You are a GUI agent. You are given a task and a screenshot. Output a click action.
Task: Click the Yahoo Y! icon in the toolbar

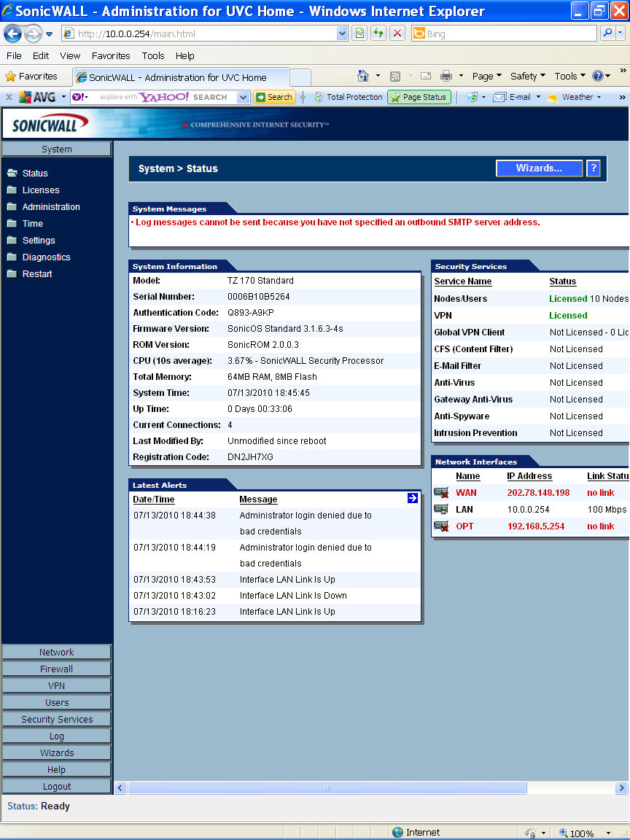[79, 97]
